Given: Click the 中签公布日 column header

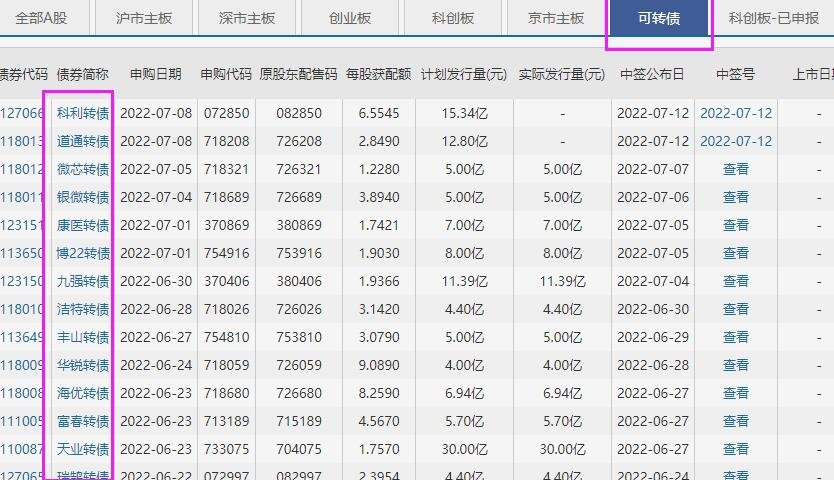Looking at the screenshot, I should pos(652,75).
